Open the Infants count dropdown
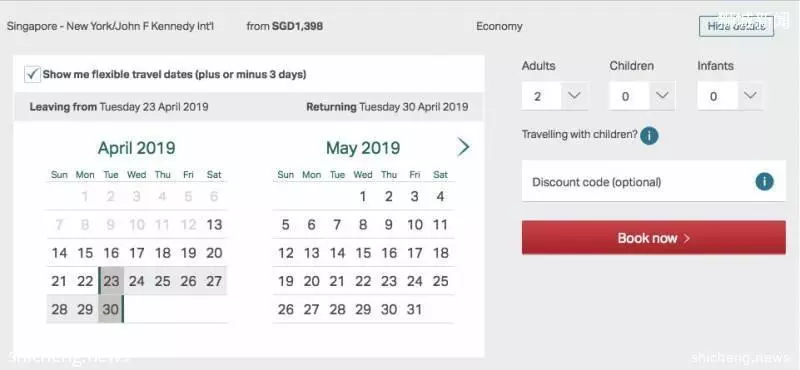This screenshot has width=800, height=370. [730, 96]
